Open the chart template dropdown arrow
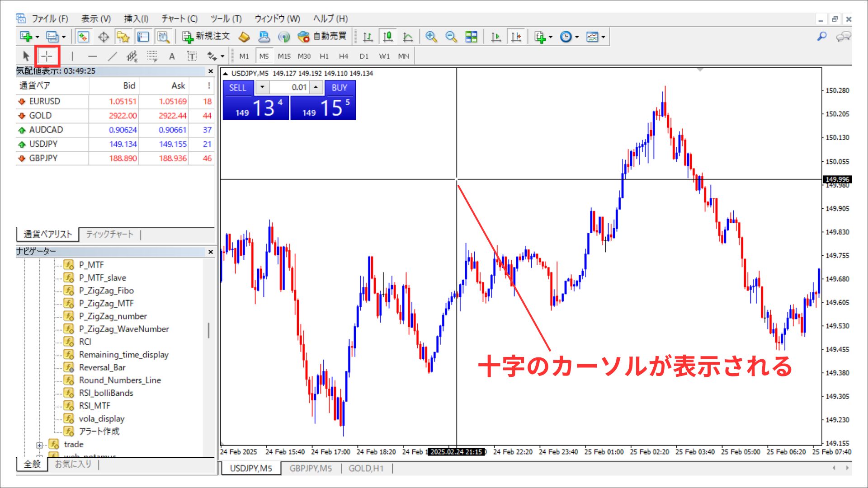Image resolution: width=868 pixels, height=488 pixels. (x=604, y=37)
